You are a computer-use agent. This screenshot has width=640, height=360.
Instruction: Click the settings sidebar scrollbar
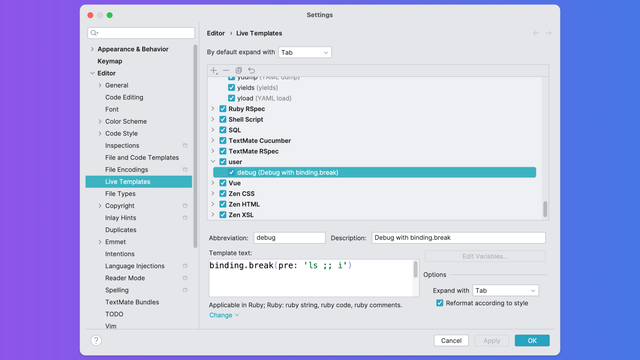pyautogui.click(x=195, y=146)
